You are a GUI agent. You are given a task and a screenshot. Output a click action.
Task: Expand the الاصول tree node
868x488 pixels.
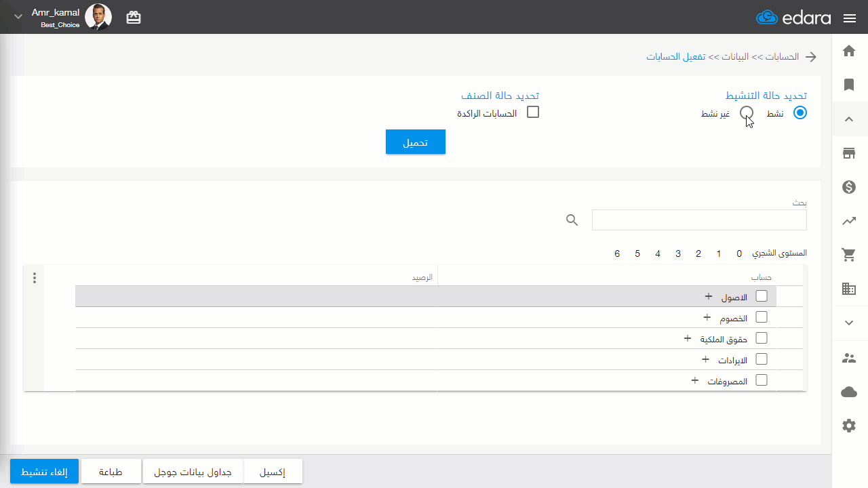pos(709,296)
